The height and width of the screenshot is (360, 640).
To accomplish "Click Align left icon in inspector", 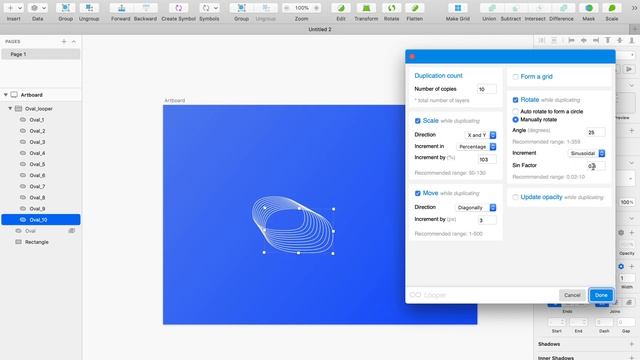I will 571,40.
